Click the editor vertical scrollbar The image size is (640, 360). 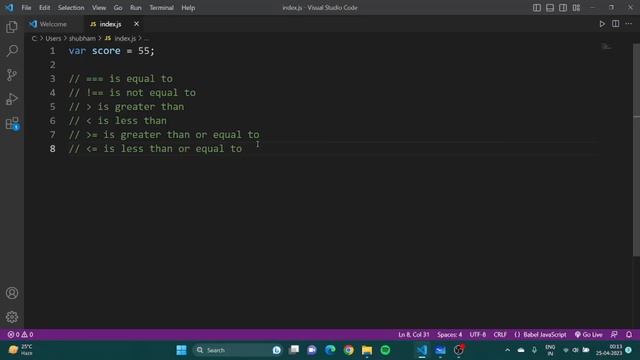[x=636, y=150]
